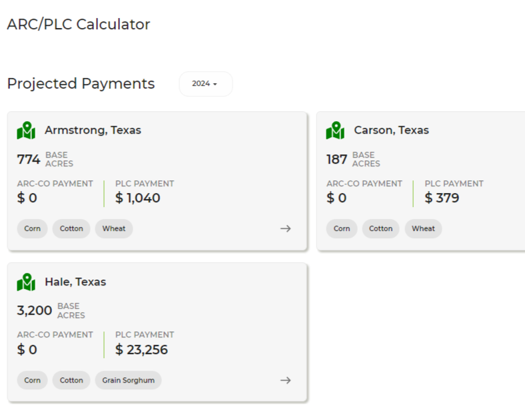The height and width of the screenshot is (420, 525).
Task: Open the 2024 year dropdown
Action: 205,84
